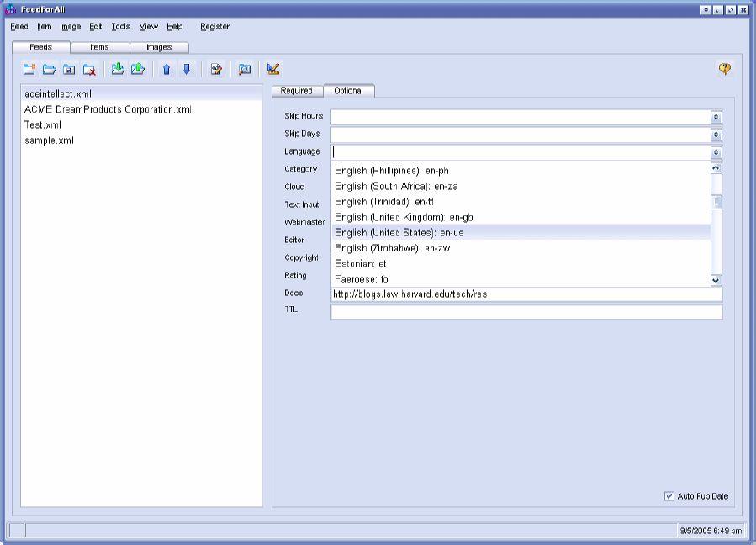Click the Open Feed folder icon

pos(49,70)
